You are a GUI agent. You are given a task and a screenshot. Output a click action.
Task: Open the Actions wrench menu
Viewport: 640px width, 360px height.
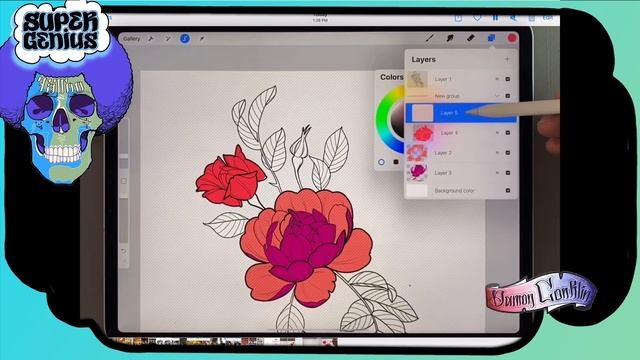pyautogui.click(x=151, y=39)
